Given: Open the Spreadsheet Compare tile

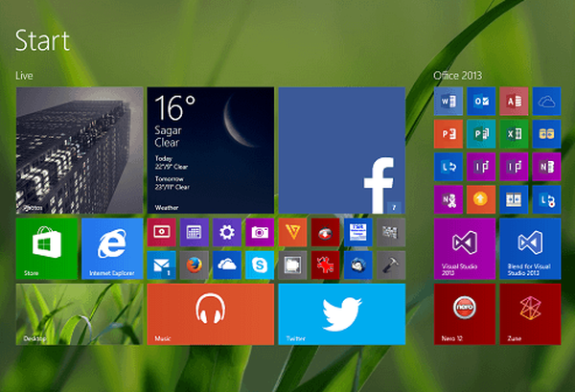Looking at the screenshot, I should click(x=514, y=199).
